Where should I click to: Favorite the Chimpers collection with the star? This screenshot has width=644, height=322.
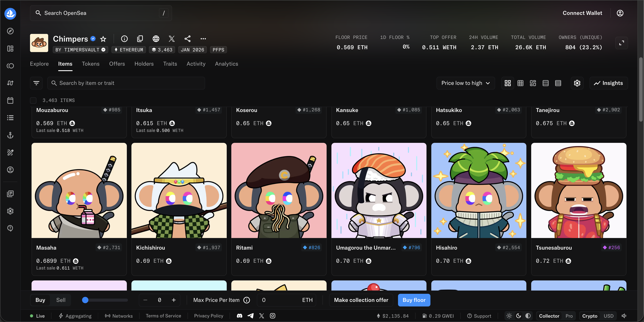103,39
